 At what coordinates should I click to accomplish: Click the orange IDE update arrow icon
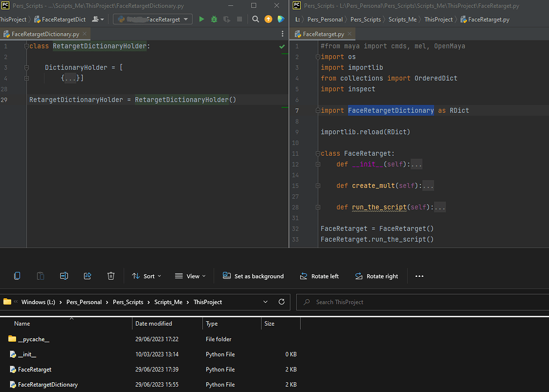(x=268, y=19)
